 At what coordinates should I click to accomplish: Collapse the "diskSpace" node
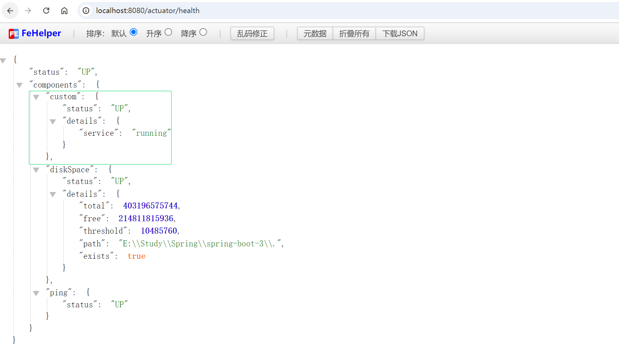[36, 170]
